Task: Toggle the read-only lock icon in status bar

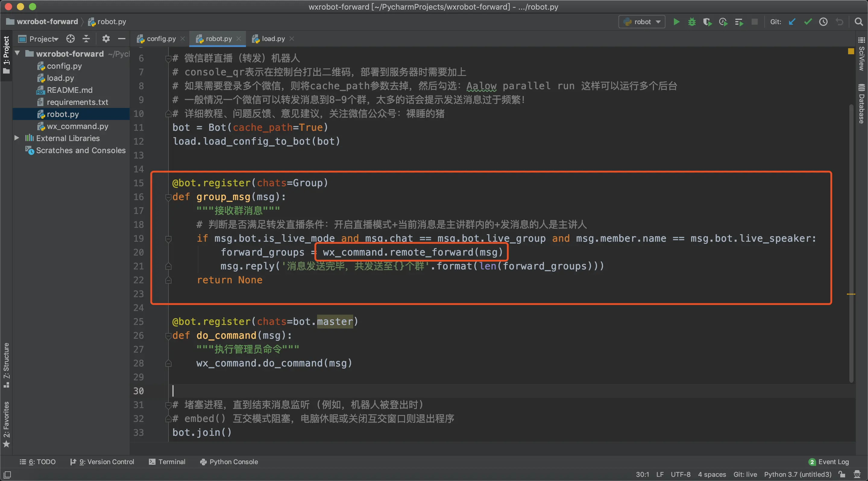Action: pyautogui.click(x=842, y=474)
